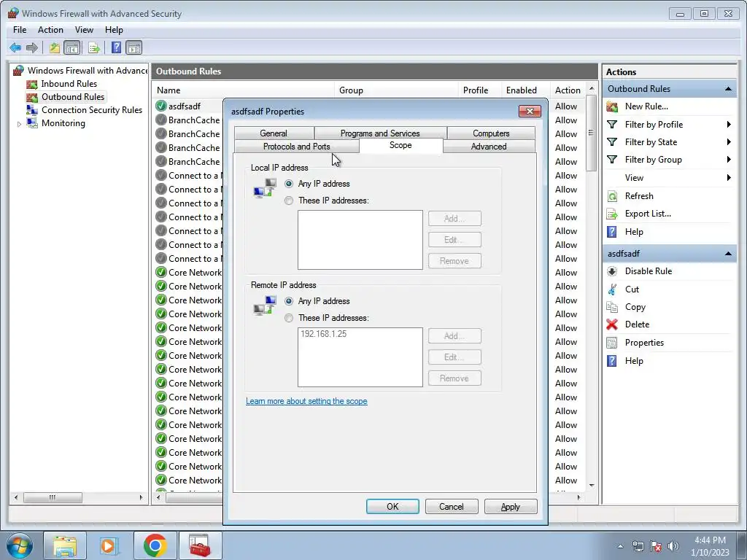Open "Learn more about setting the scope" link
This screenshot has height=560, width=747.
tap(306, 401)
